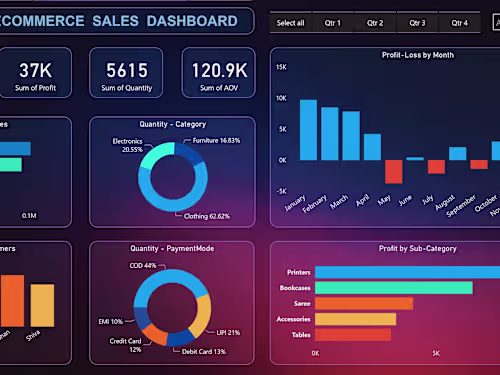Select the Qtr 1 slicer option
The height and width of the screenshot is (375, 500).
point(333,23)
